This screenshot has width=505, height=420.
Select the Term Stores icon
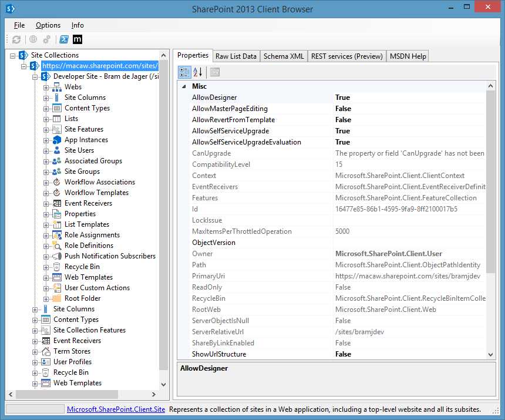[46, 351]
